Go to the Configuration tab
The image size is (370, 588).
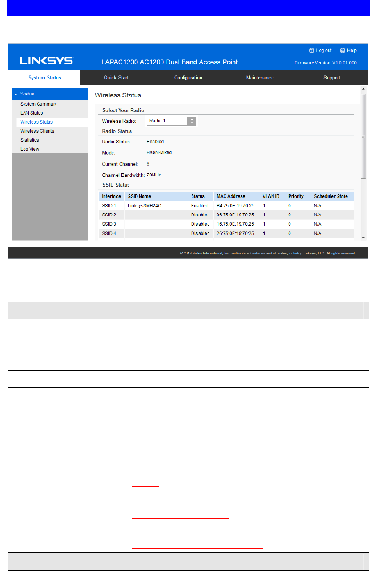click(x=188, y=78)
